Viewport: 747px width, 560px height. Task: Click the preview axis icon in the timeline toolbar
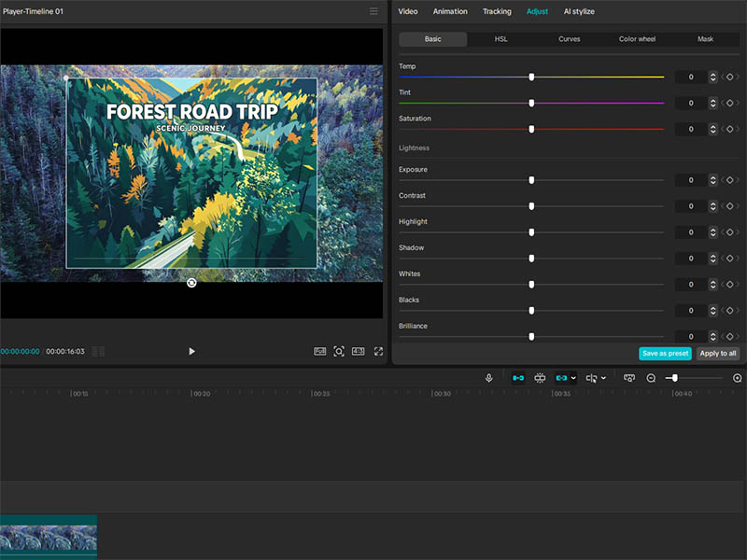629,378
